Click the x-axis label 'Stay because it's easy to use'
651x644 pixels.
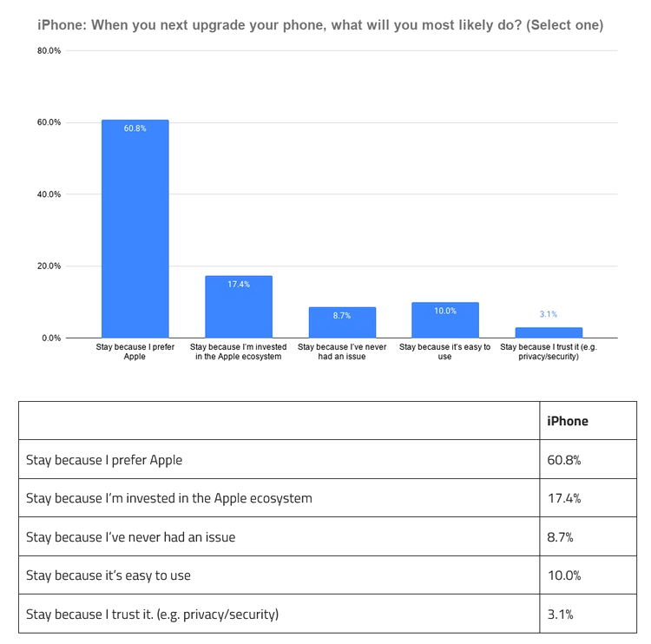445,352
